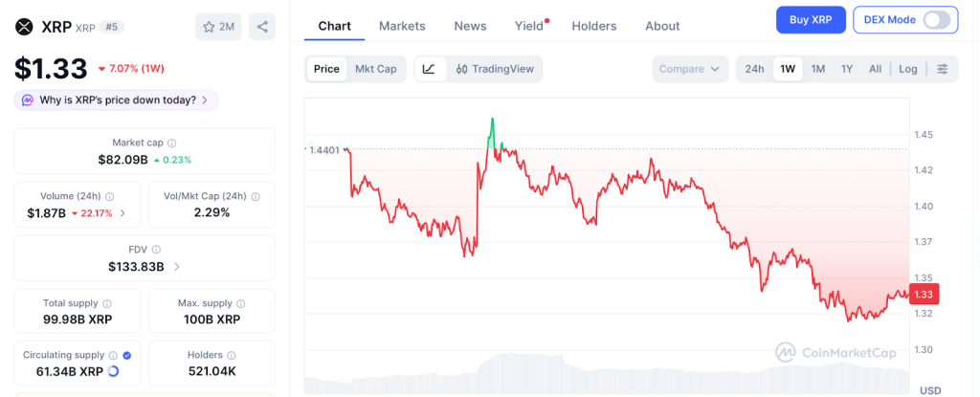Expand the FDV chevron
This screenshot has height=397, width=980.
pyautogui.click(x=177, y=267)
